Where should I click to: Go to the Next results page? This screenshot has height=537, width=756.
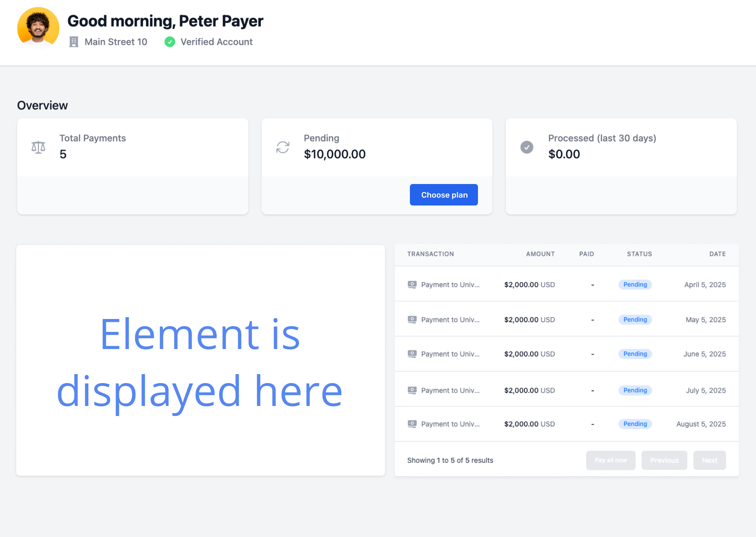(x=709, y=460)
